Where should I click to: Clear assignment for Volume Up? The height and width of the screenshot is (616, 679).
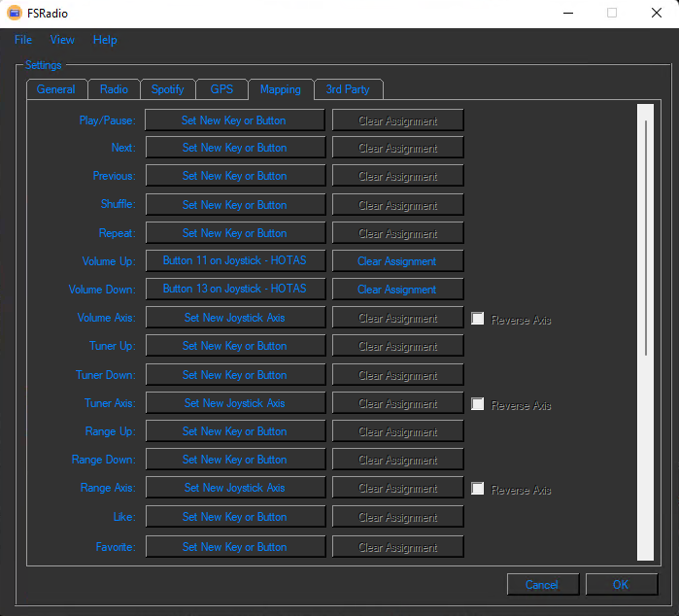397,261
